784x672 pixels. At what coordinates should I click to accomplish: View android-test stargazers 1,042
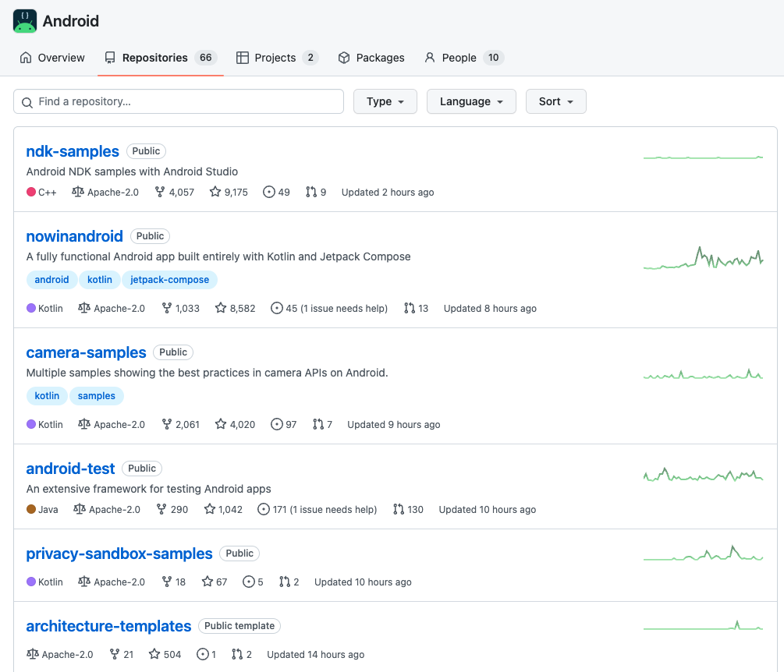click(223, 510)
